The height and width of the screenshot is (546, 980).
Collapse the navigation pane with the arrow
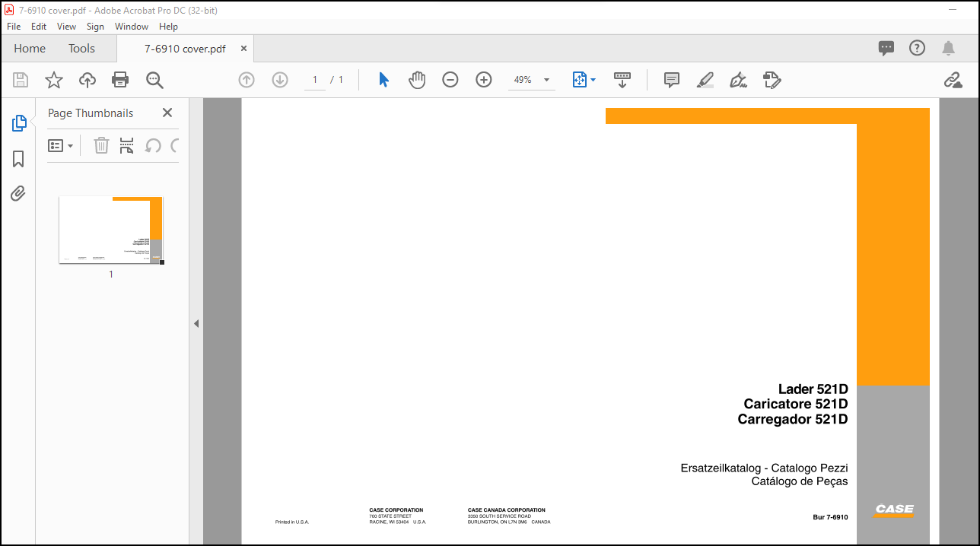pos(196,323)
